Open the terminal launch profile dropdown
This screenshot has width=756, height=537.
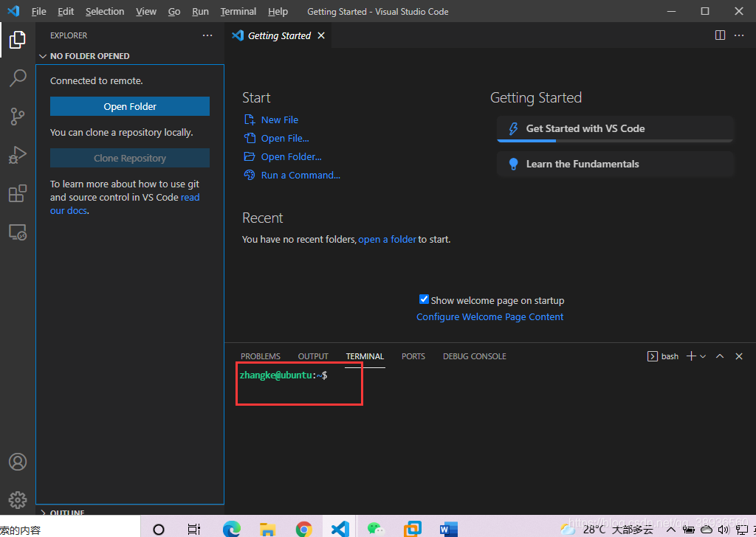[703, 356]
